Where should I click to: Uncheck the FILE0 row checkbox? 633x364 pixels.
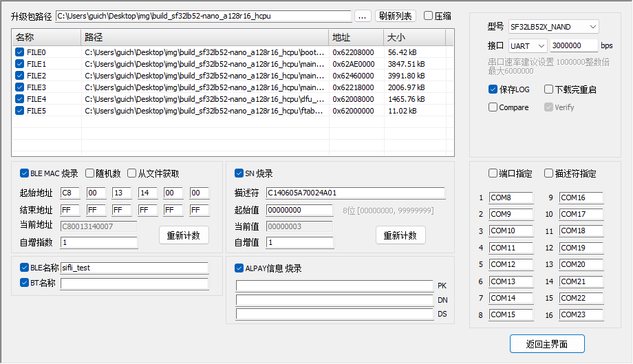click(x=19, y=52)
